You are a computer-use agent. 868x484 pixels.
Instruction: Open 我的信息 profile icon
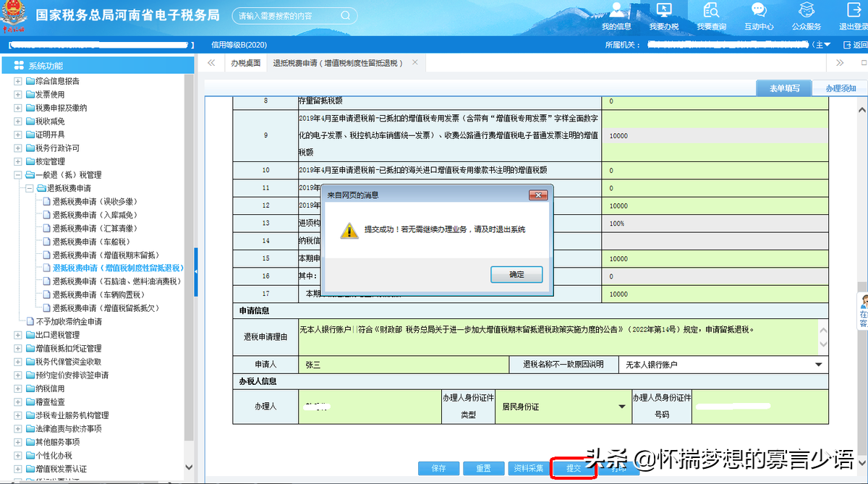click(x=616, y=11)
